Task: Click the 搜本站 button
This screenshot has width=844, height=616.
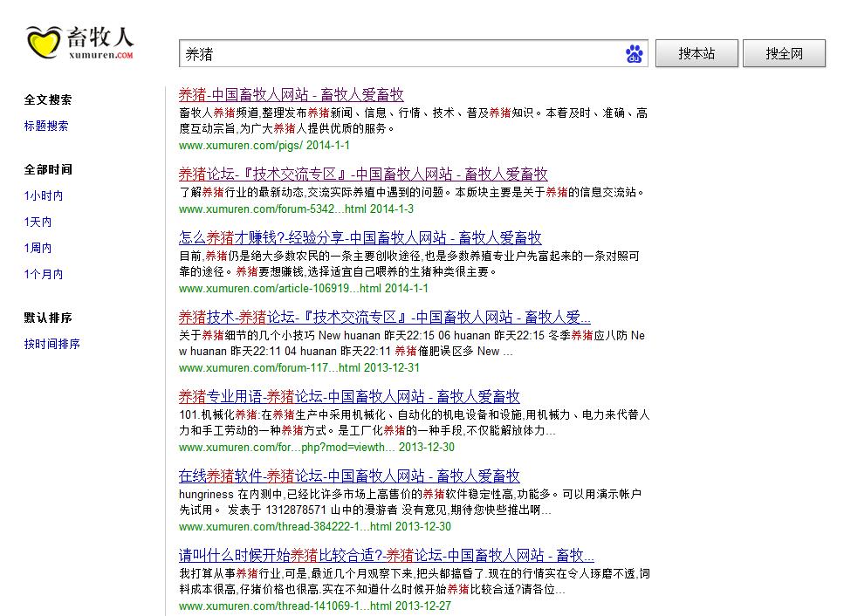Action: 696,53
